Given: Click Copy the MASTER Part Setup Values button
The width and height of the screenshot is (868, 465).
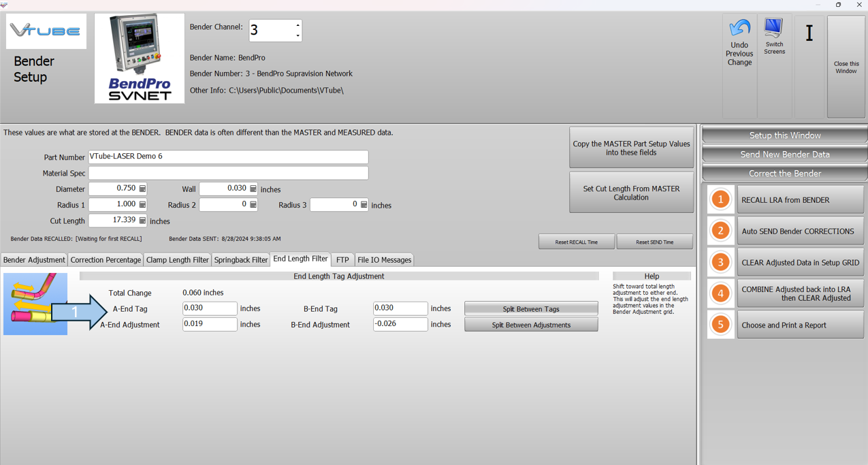Looking at the screenshot, I should click(631, 148).
